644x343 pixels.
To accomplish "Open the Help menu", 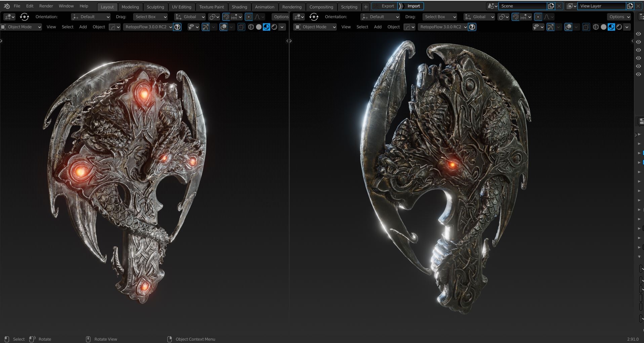I will pyautogui.click(x=84, y=6).
